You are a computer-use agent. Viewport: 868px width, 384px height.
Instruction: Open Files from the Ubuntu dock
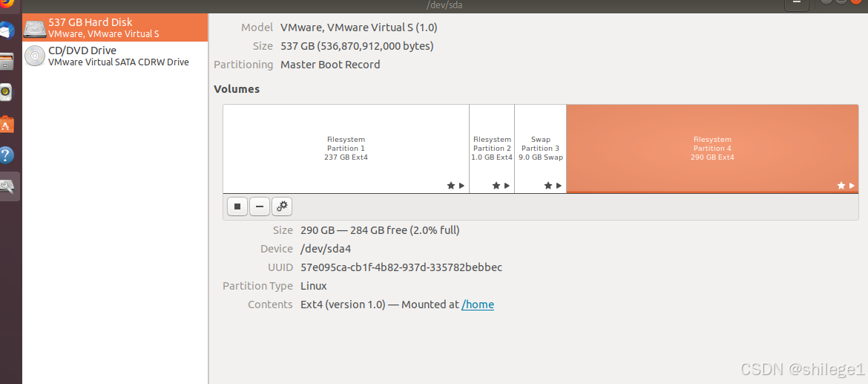7,62
